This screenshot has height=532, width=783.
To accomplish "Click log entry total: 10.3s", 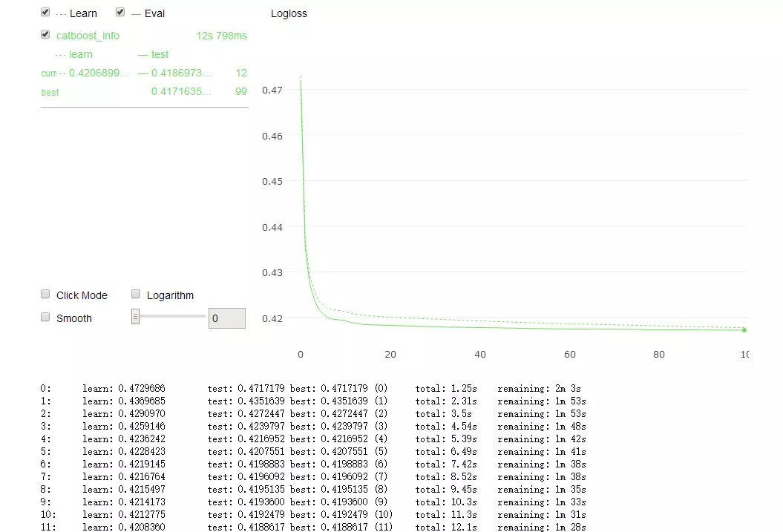I will [446, 502].
